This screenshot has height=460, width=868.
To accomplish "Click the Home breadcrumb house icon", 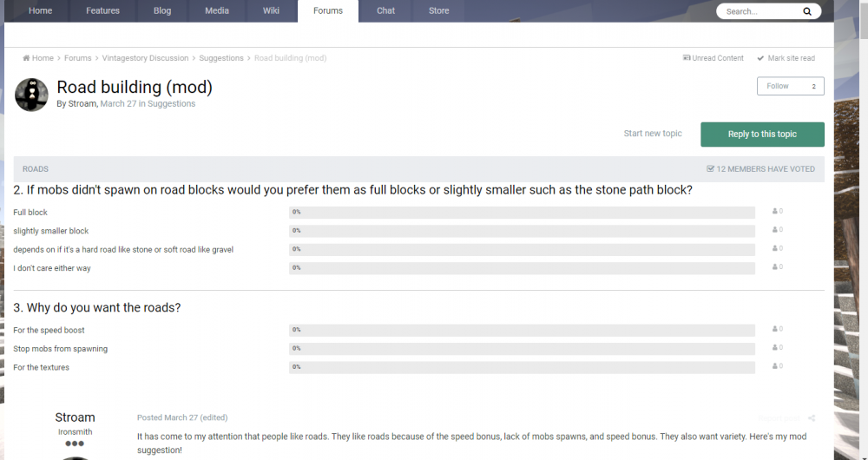I will [x=26, y=58].
